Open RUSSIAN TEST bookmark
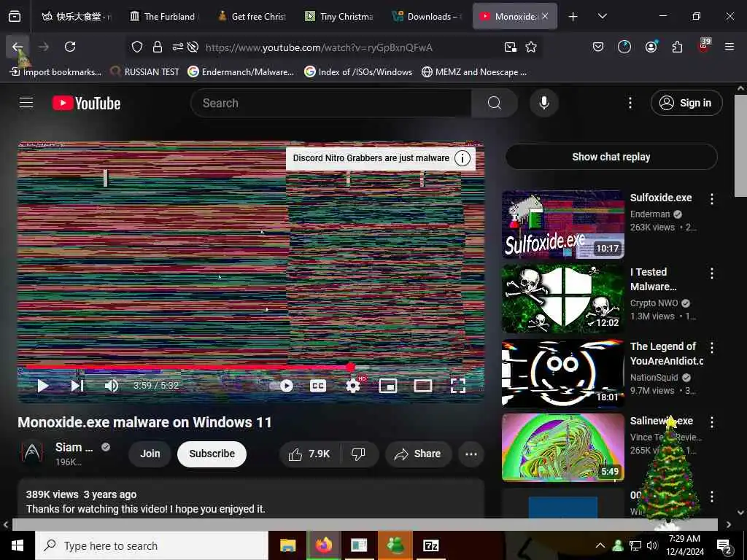This screenshot has height=560, width=747. [144, 72]
